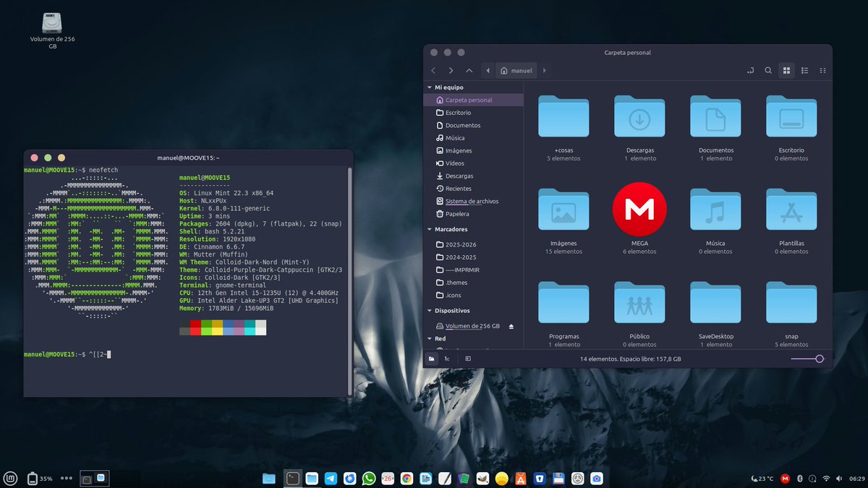The height and width of the screenshot is (488, 868).
Task: Open the Música folder in main pane
Action: pos(715,210)
